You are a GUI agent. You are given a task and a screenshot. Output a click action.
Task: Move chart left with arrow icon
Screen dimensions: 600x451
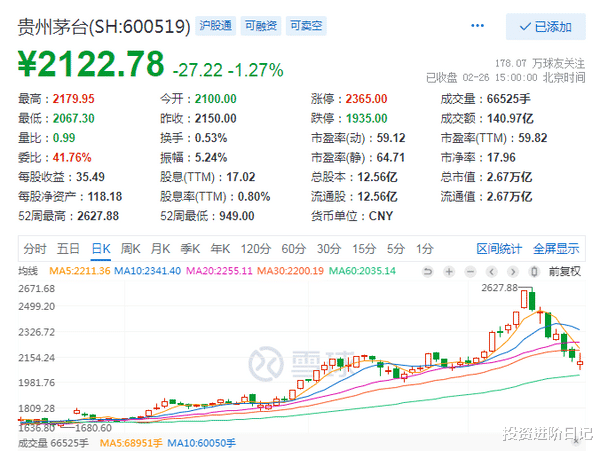click(x=492, y=272)
